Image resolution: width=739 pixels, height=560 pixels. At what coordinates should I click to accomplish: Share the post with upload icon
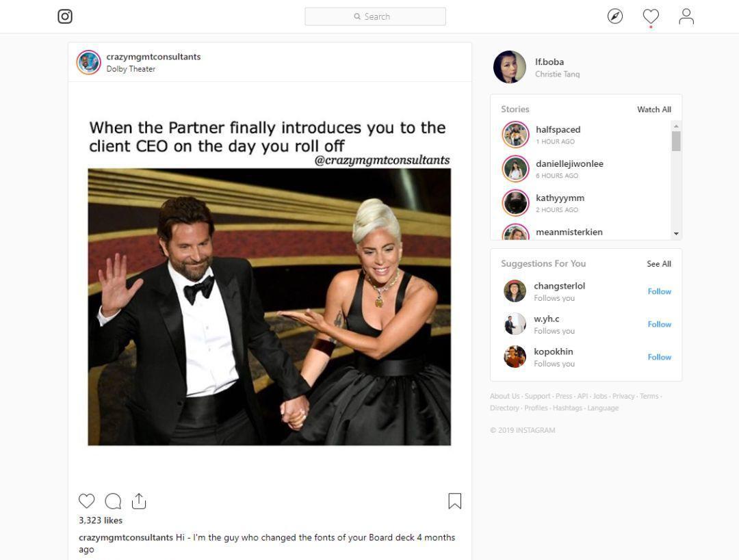[x=139, y=501]
